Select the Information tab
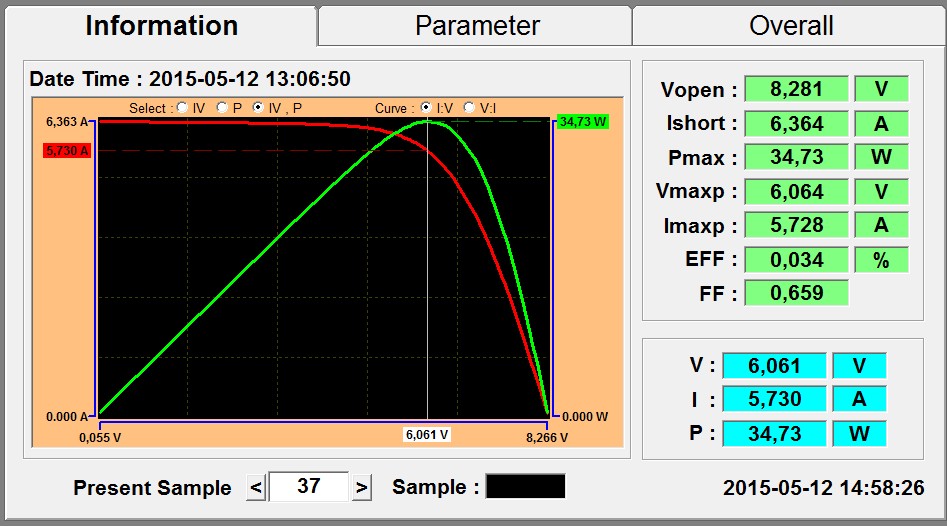Screen dimensions: 947x526 pyautogui.click(x=161, y=25)
